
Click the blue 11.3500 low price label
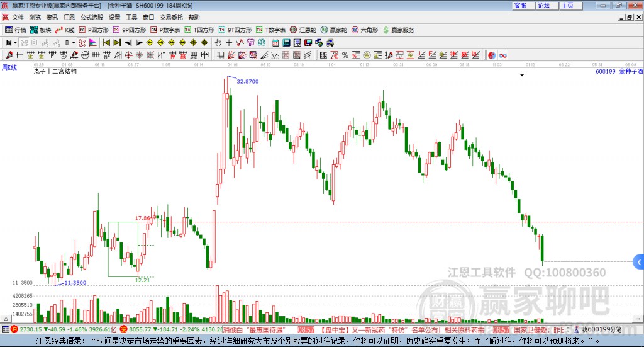point(75,283)
